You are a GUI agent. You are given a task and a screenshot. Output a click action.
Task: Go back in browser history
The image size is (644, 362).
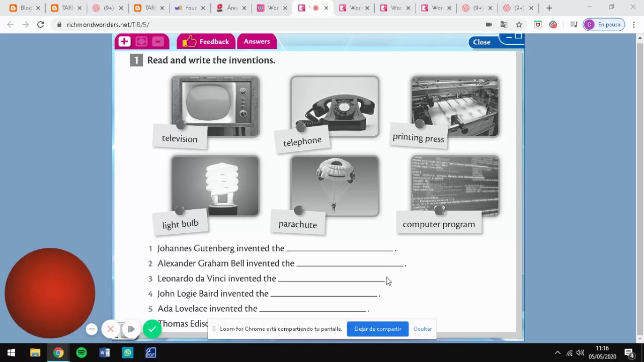tap(11, 24)
